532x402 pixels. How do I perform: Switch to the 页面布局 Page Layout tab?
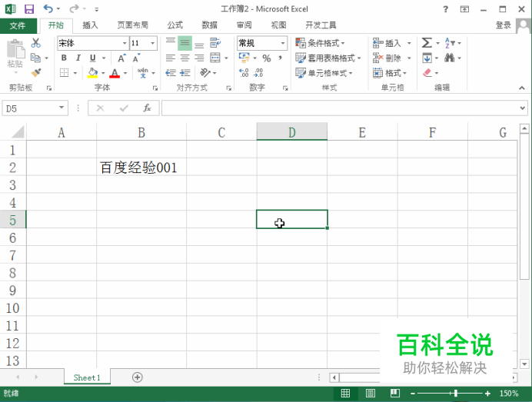click(133, 25)
